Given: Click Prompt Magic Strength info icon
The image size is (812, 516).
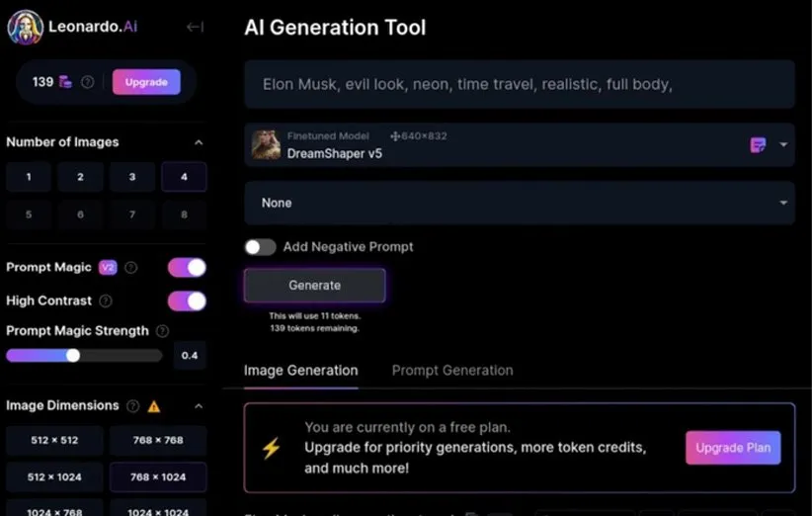Looking at the screenshot, I should point(163,331).
